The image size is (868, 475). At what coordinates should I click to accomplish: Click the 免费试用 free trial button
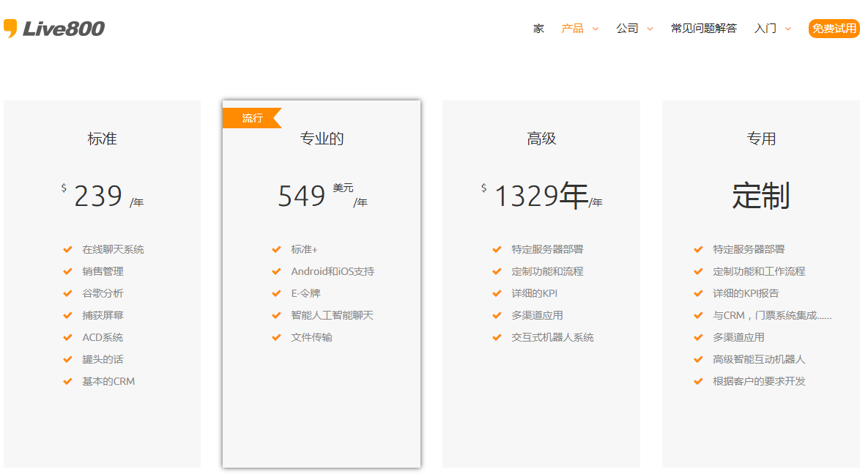834,29
